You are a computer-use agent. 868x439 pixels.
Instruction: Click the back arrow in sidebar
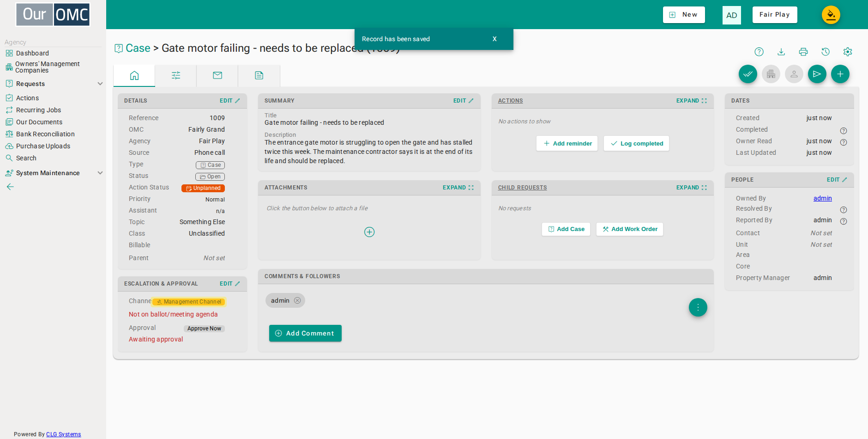[x=10, y=187]
